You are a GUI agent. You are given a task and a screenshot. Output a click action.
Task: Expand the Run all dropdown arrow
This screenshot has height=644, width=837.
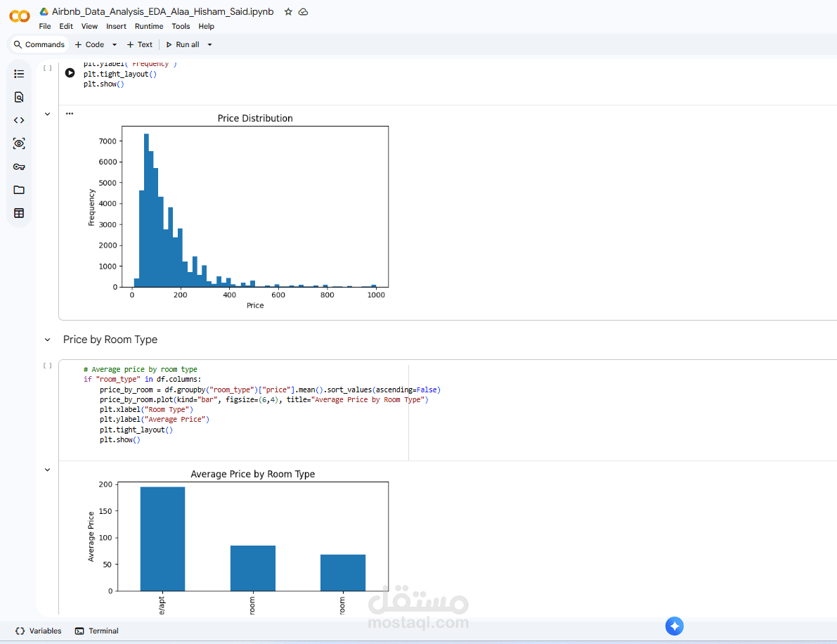coord(210,45)
